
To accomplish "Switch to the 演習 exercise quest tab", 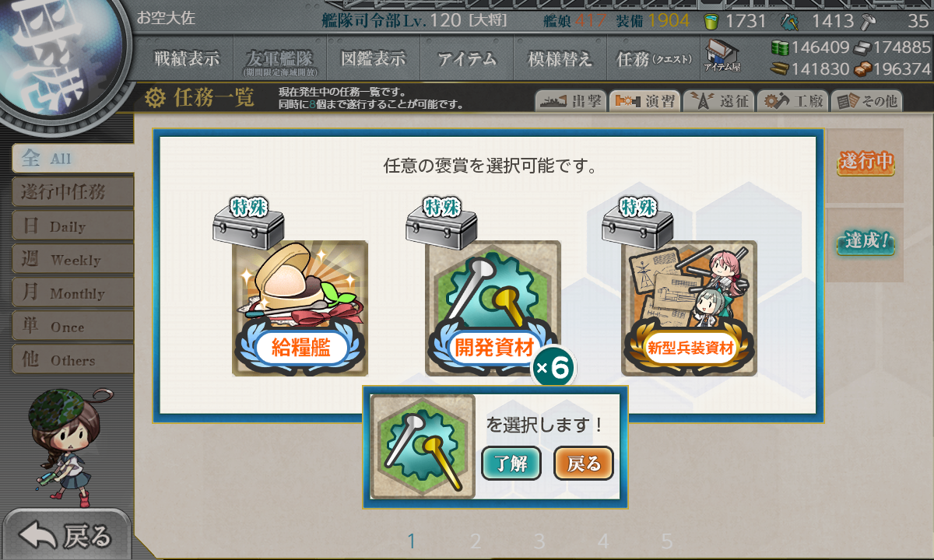I will (644, 101).
